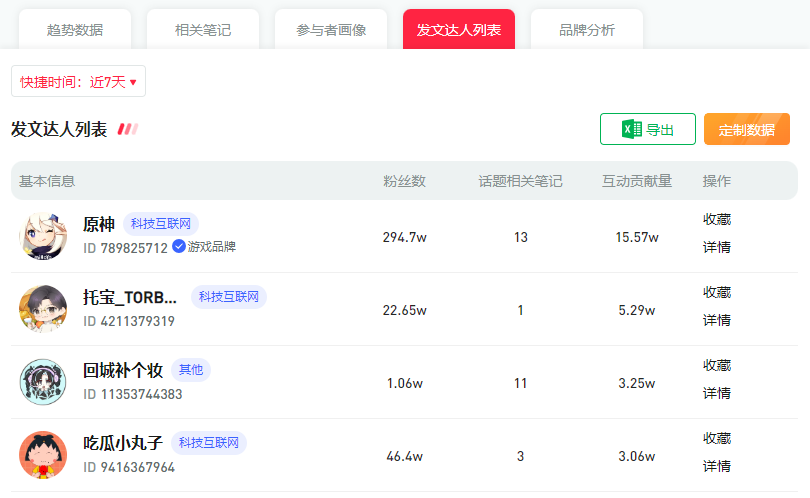The width and height of the screenshot is (810, 498).
Task: Select the 品牌分析 tab
Action: coord(587,30)
